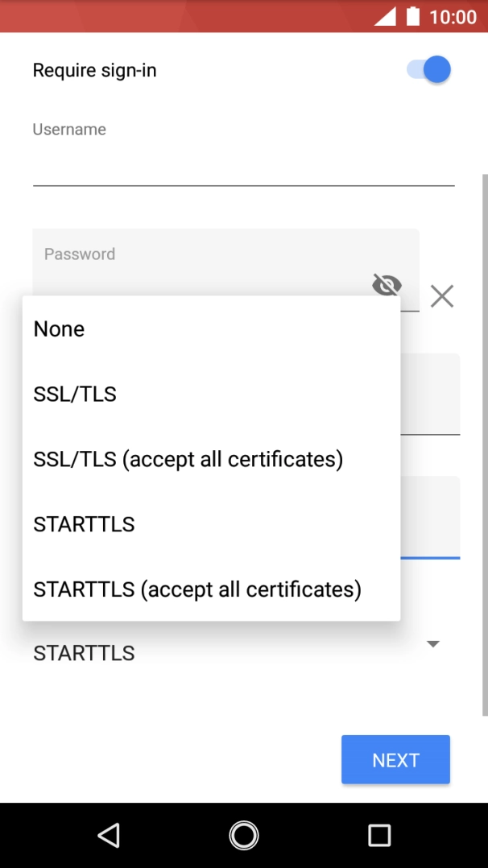Show password using crossed-eye icon
This screenshot has height=868, width=488.
[x=387, y=284]
